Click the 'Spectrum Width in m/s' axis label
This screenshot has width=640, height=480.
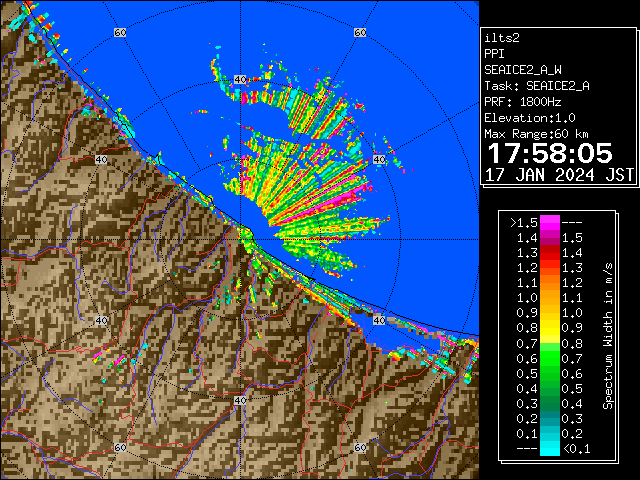click(608, 336)
